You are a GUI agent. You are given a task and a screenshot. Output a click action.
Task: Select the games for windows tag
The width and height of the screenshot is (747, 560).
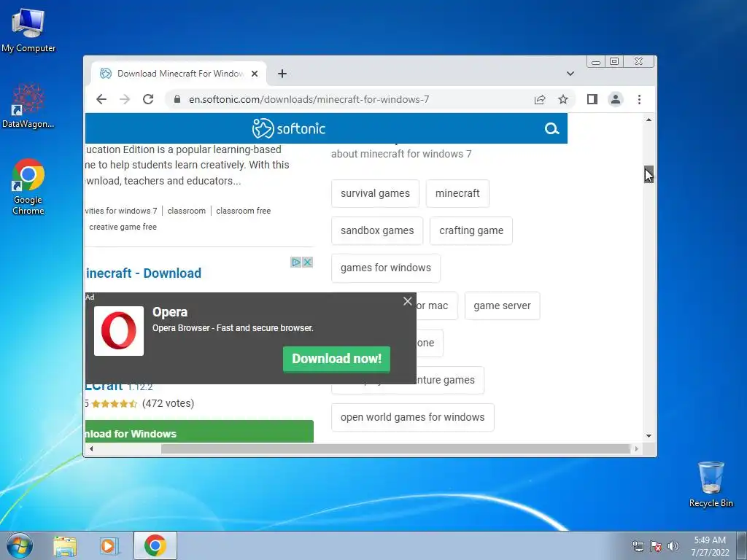[385, 268]
